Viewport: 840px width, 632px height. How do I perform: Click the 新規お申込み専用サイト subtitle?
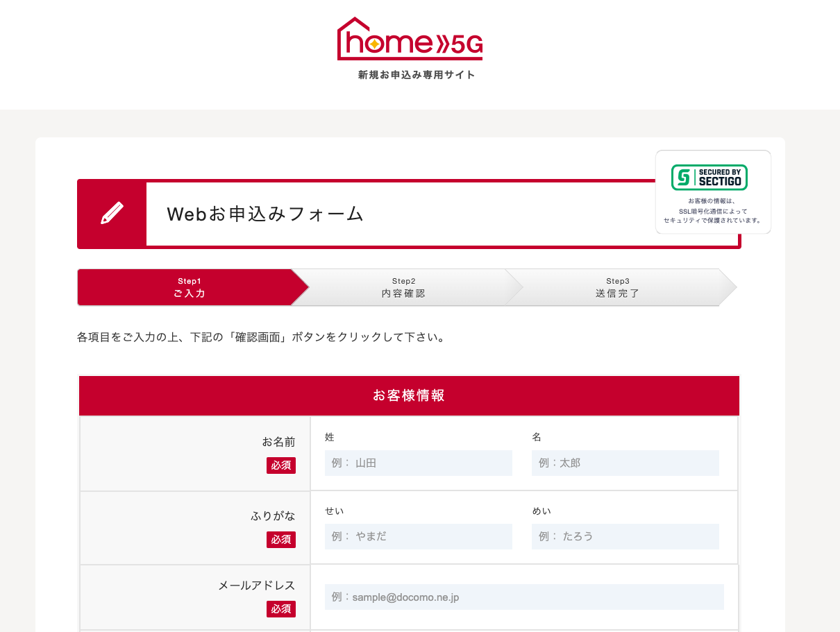tap(417, 75)
